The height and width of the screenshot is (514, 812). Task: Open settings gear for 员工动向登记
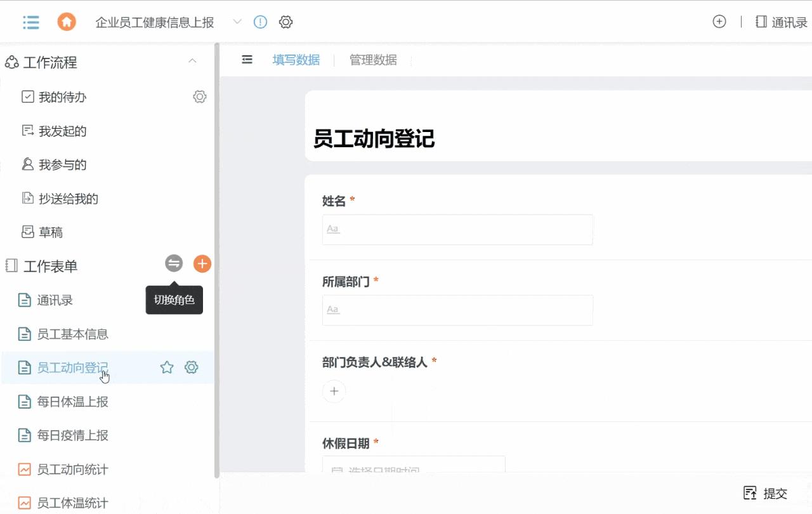(x=192, y=367)
